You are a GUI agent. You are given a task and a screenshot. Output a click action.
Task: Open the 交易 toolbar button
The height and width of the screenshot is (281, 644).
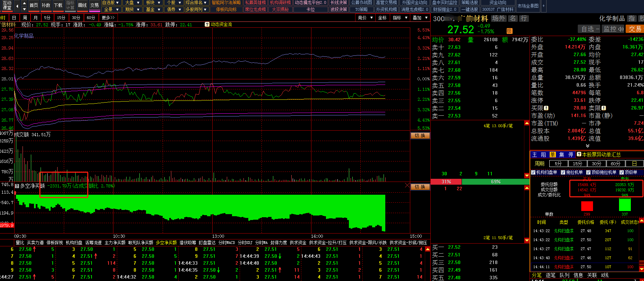pos(95,5)
